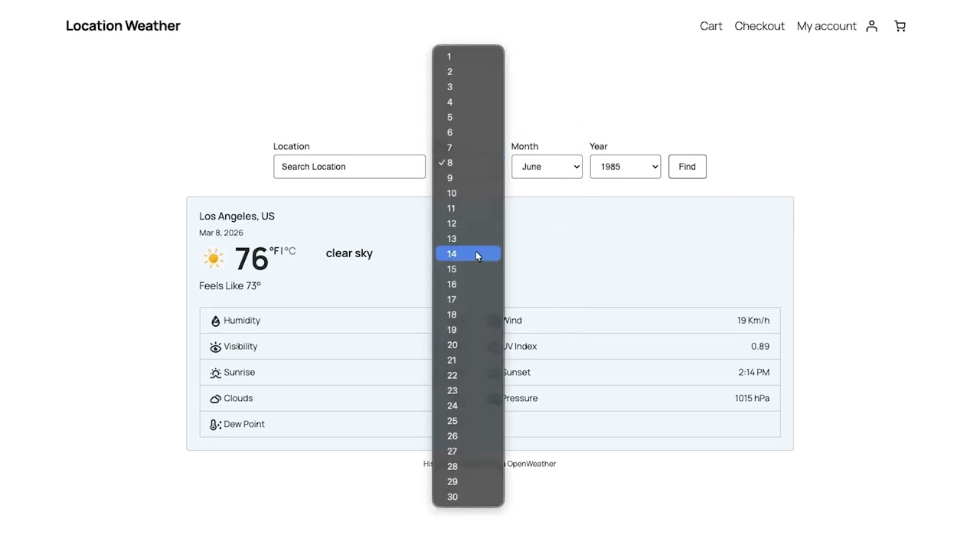Click the Humidity droplet icon
Image resolution: width=980 pixels, height=551 pixels.
tap(215, 321)
